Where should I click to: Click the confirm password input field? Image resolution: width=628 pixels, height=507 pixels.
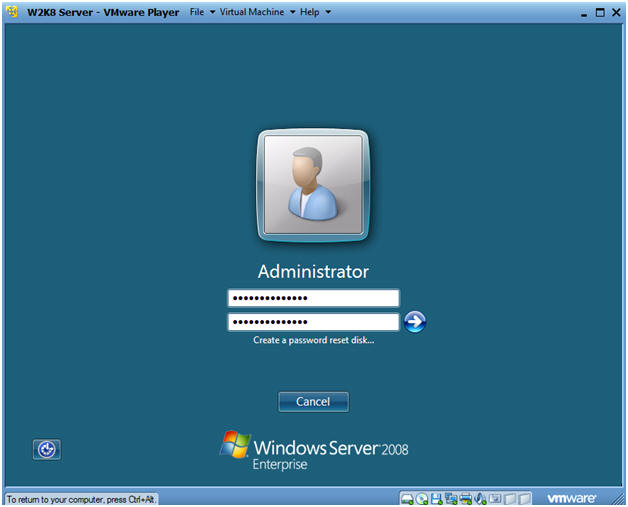point(314,322)
